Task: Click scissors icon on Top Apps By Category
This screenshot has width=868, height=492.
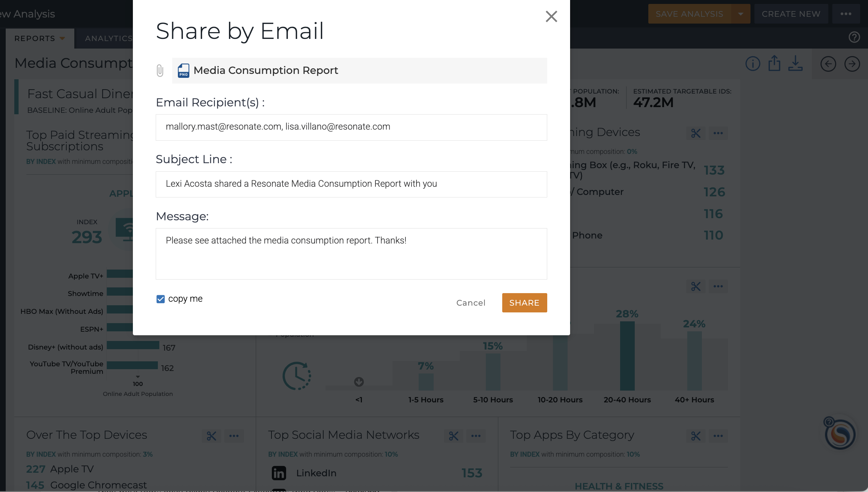Action: point(695,436)
